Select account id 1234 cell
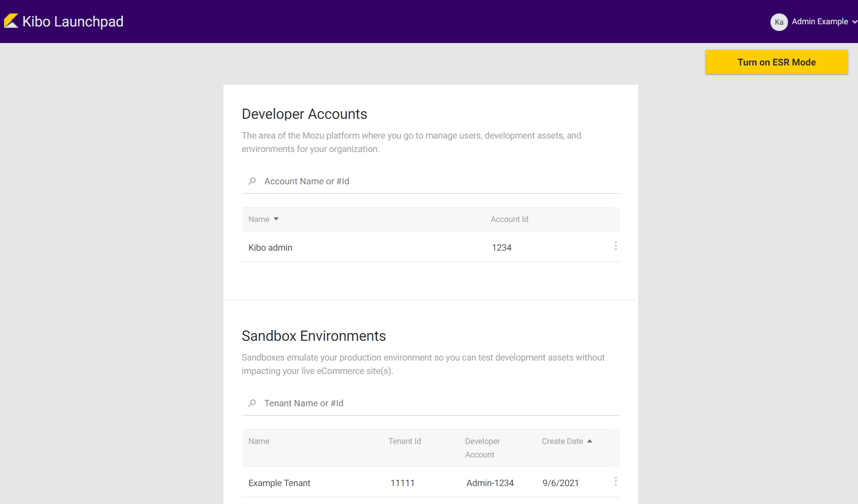 click(x=502, y=248)
